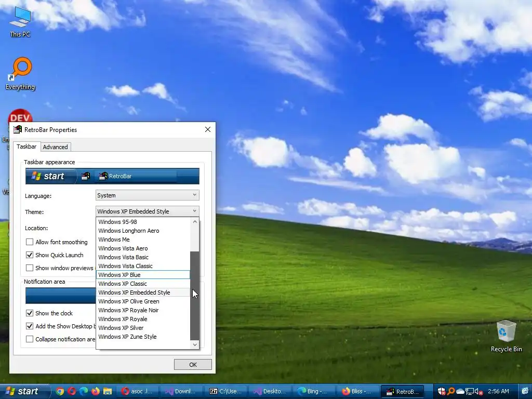Click the theme list scrollbar thumb
Image resolution: width=532 pixels, height=399 pixels.
[195, 296]
